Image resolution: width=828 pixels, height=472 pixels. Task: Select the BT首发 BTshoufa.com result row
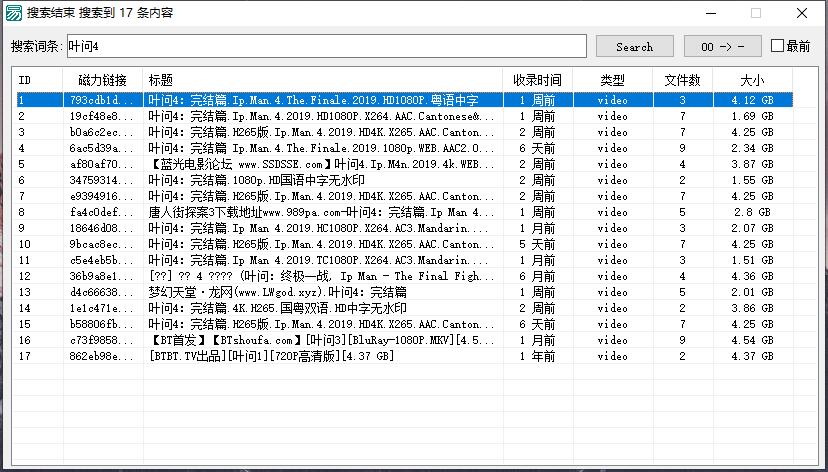[x=320, y=340]
